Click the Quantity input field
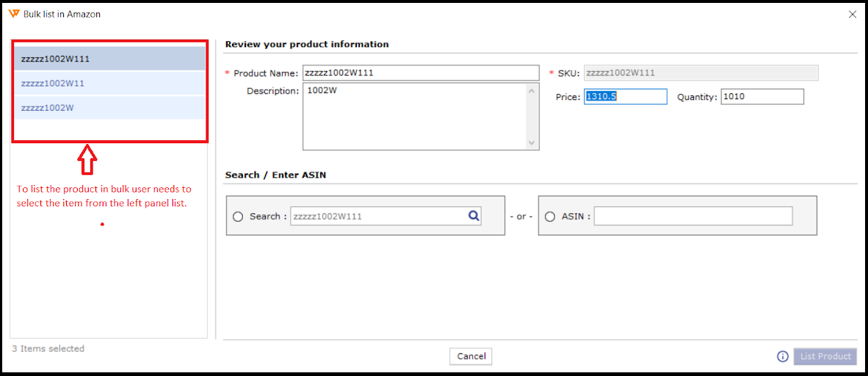868x376 pixels. [762, 97]
